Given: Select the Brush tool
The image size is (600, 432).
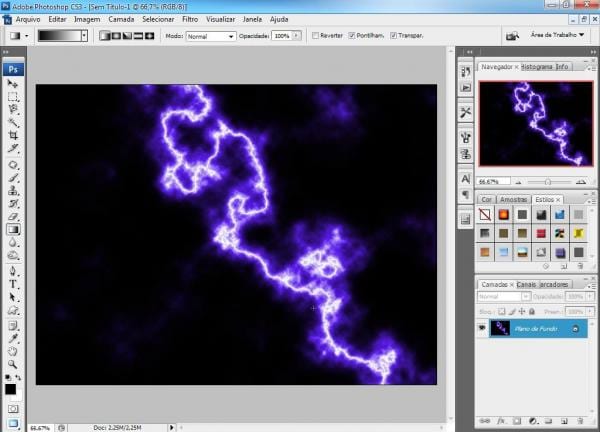Looking at the screenshot, I should click(x=13, y=178).
